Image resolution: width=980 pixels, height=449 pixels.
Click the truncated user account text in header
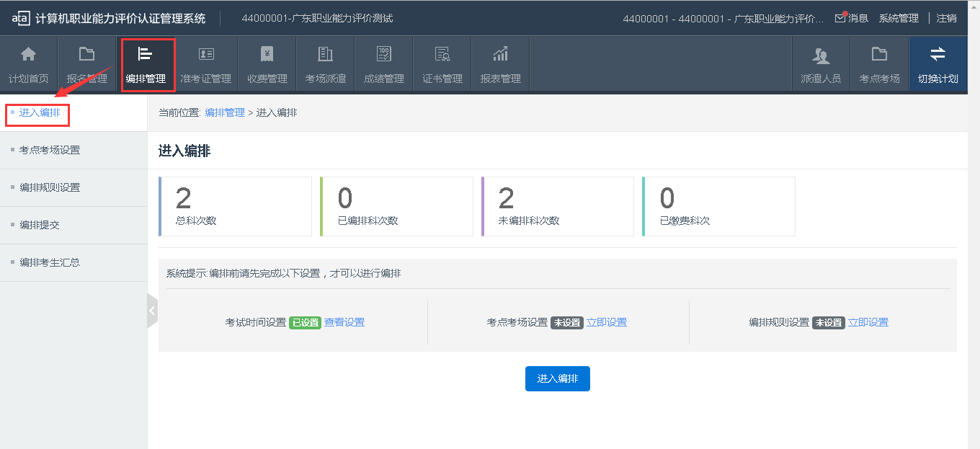pos(723,18)
